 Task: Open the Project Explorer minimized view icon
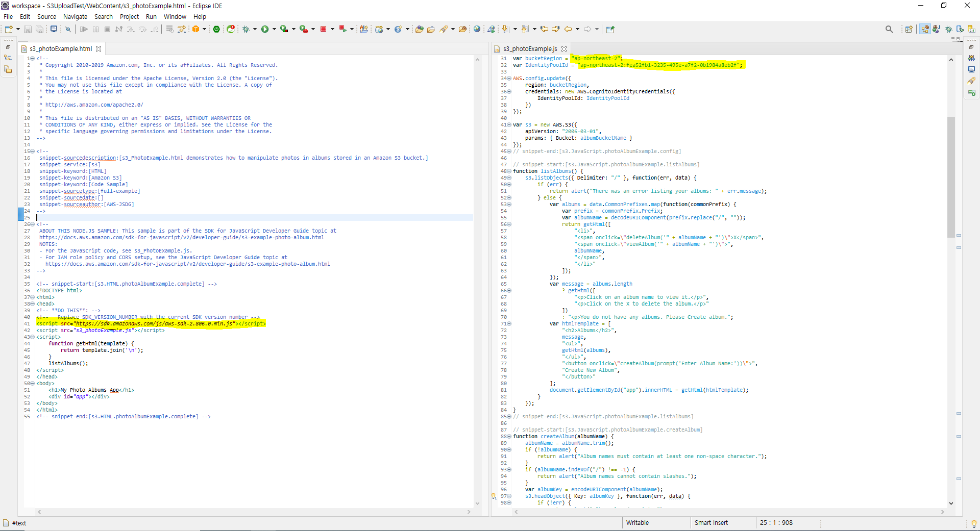[x=8, y=70]
